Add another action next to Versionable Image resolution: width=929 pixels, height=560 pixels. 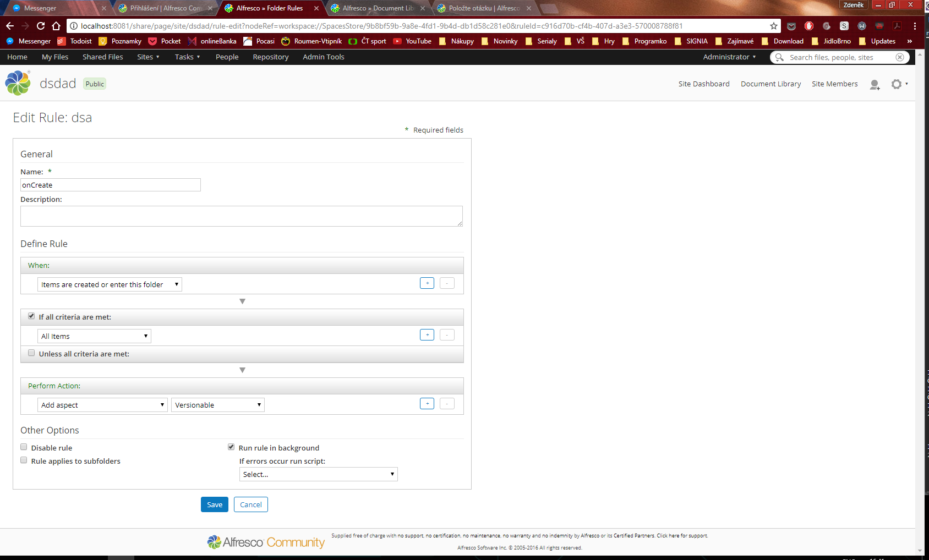427,404
